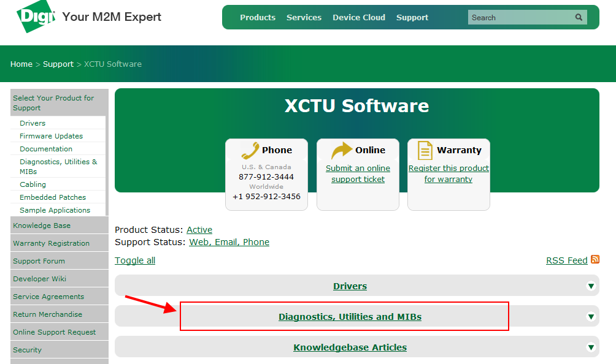Viewport: 616px width, 364px height.
Task: Click the RSS Feed text link
Action: click(566, 260)
